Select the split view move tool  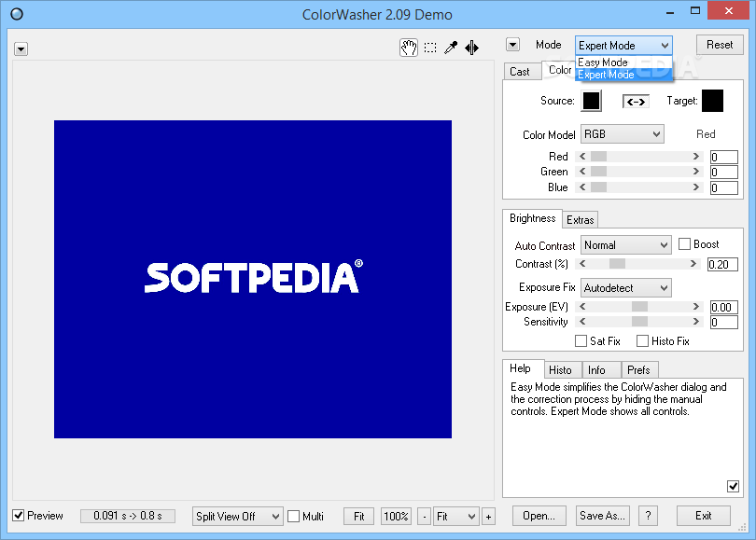pos(471,48)
